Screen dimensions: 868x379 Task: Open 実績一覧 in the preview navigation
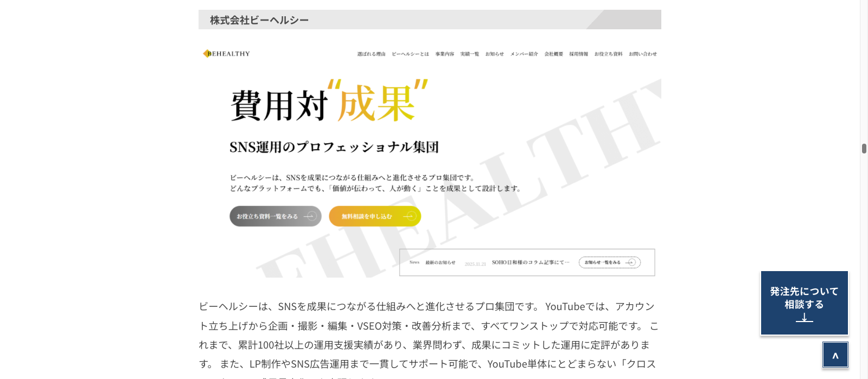[x=469, y=54]
